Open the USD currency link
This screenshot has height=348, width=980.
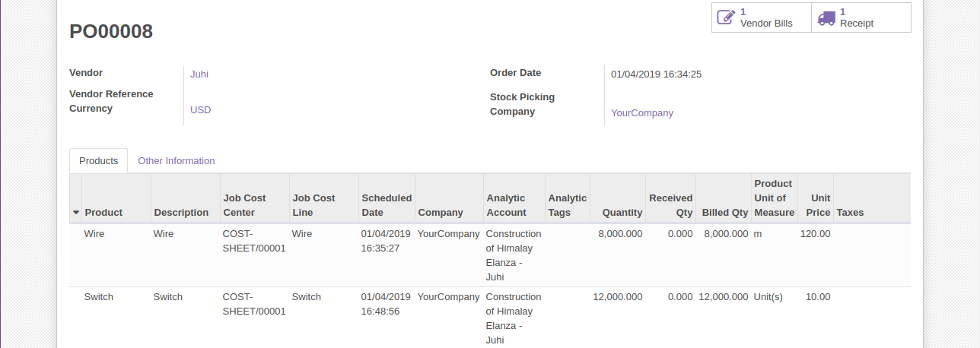(x=201, y=110)
